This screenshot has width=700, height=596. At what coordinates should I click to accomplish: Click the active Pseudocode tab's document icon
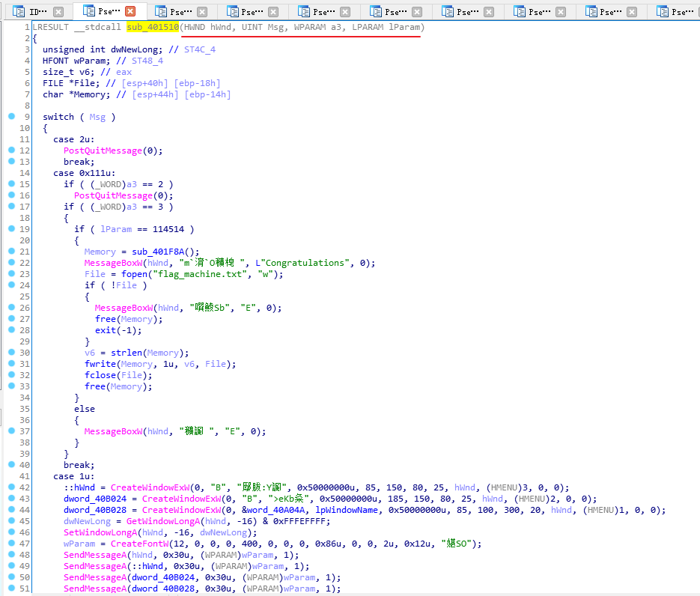click(x=89, y=12)
